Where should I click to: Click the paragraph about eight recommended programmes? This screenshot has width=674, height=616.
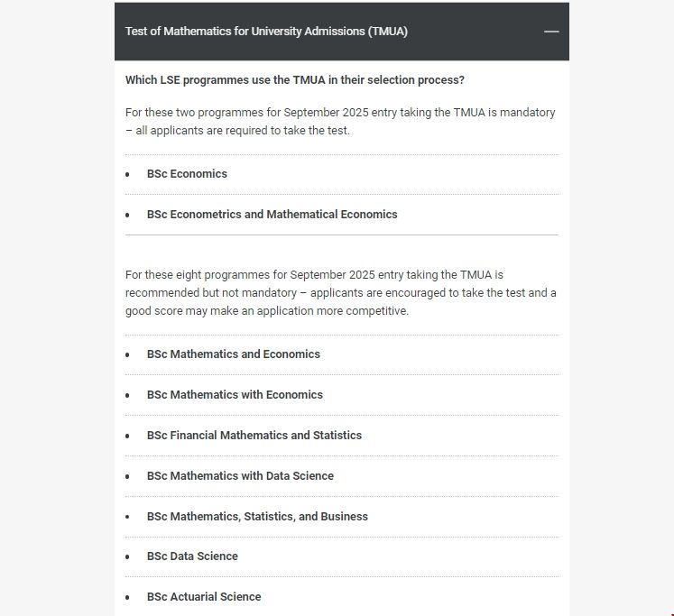[340, 292]
